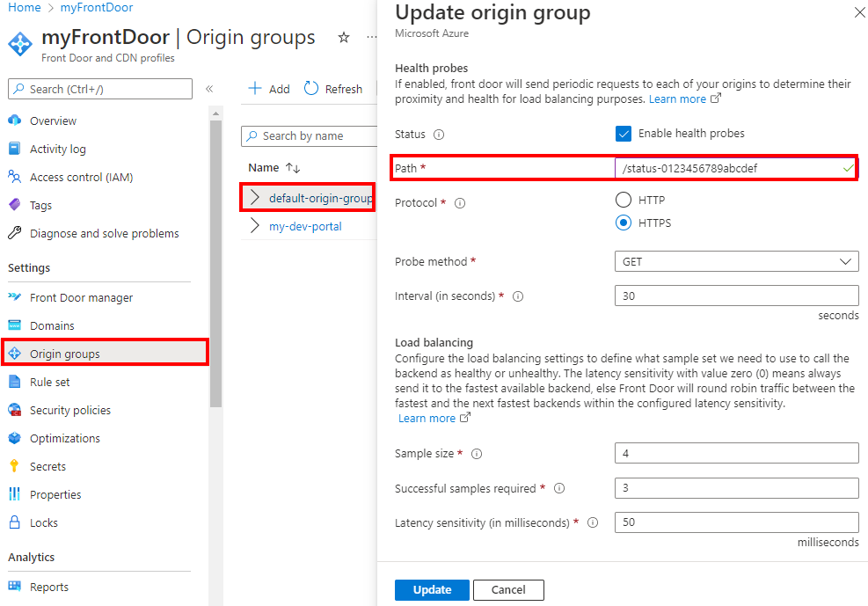Click the Update button

432,589
